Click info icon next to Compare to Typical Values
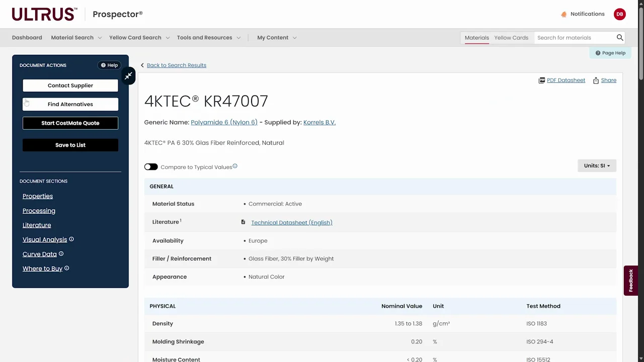The width and height of the screenshot is (644, 362). point(235,166)
